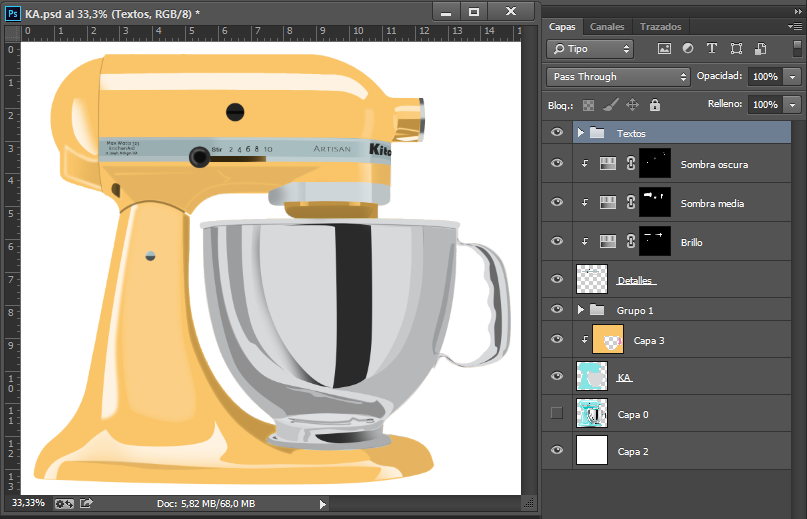Open the Pass Through blend mode dropdown
Image resolution: width=807 pixels, height=519 pixels.
click(618, 76)
